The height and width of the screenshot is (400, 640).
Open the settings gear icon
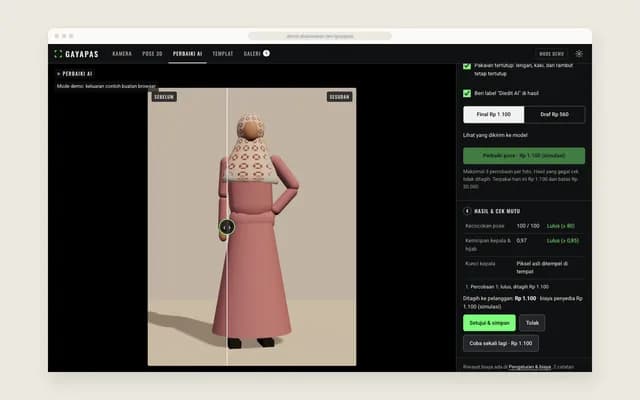tap(579, 53)
